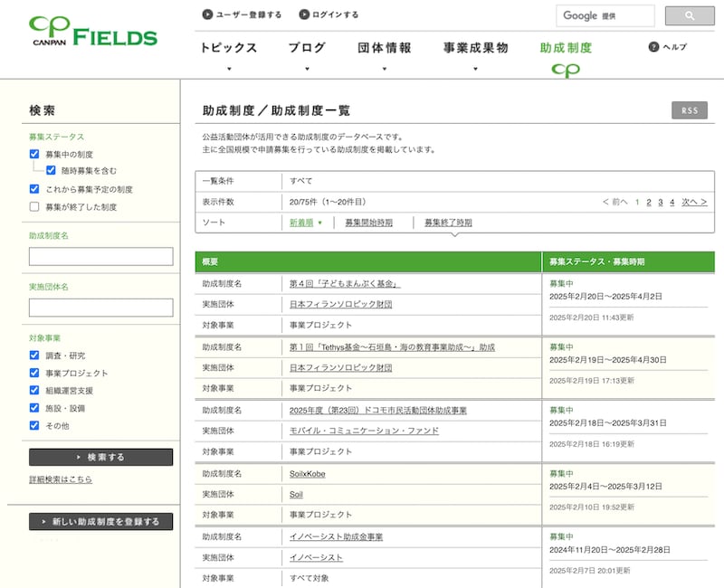Toggle the 調査・研究 checkbox
The image size is (724, 588).
(x=34, y=356)
